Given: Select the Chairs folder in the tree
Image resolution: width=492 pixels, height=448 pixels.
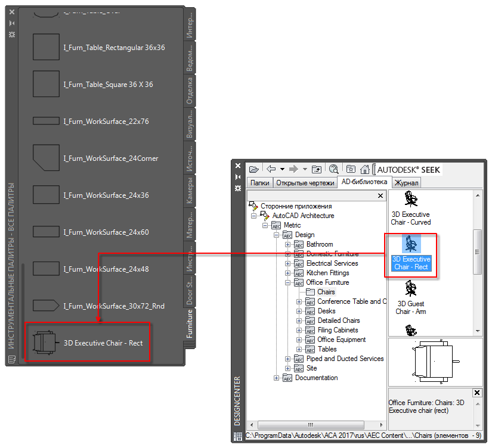Looking at the screenshot, I should (x=326, y=292).
